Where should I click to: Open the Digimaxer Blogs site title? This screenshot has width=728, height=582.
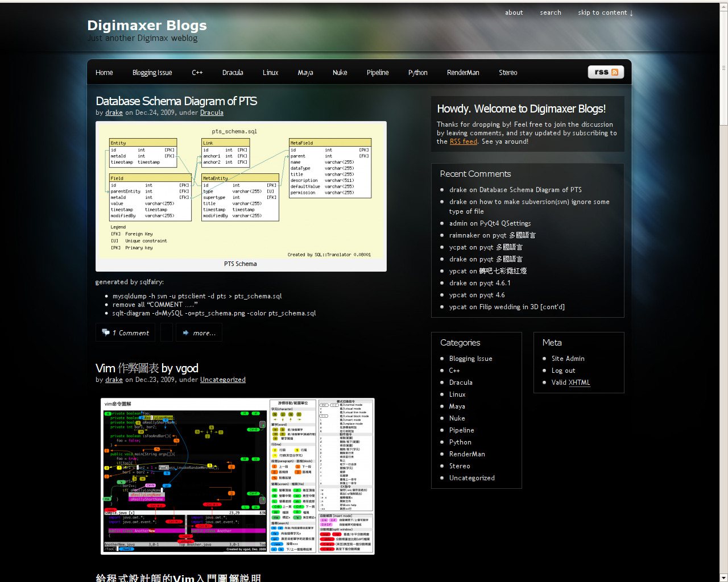[147, 26]
